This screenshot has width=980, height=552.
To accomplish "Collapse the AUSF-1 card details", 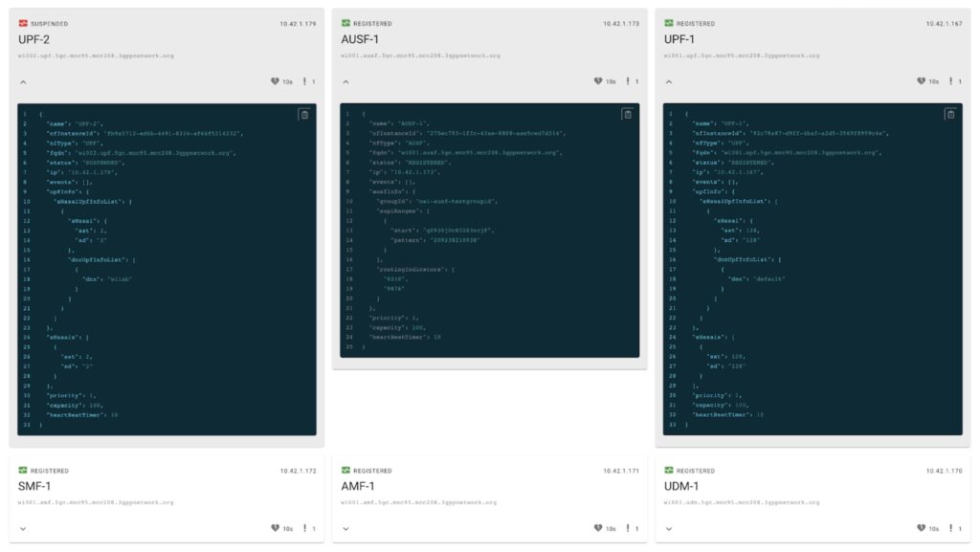I will (345, 82).
